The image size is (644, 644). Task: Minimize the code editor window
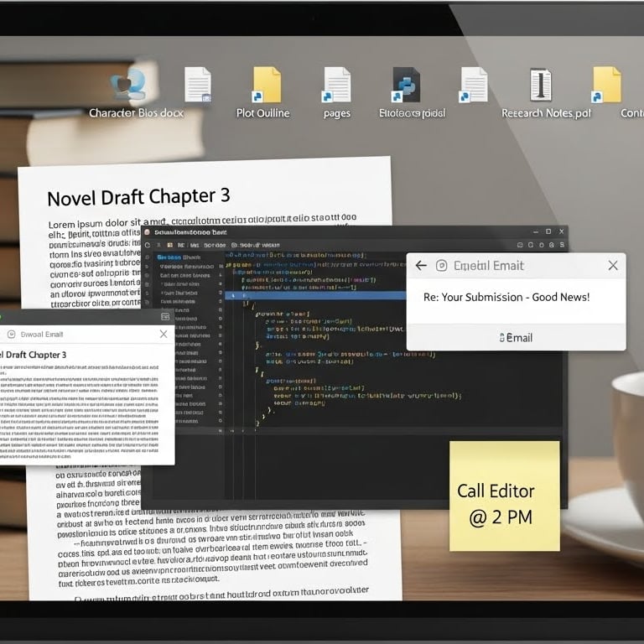pyautogui.click(x=536, y=232)
